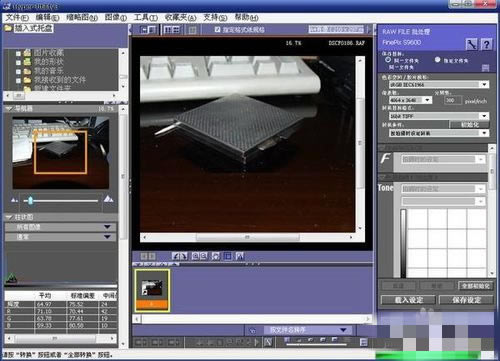The width and height of the screenshot is (500, 361).
Task: Click the 载入设定 button
Action: point(408,300)
